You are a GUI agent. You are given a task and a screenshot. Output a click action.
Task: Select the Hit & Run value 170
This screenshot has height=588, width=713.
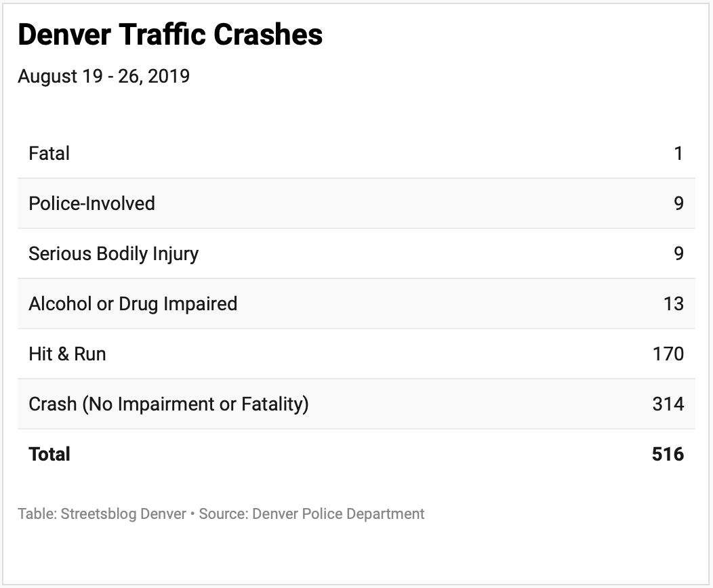(669, 354)
